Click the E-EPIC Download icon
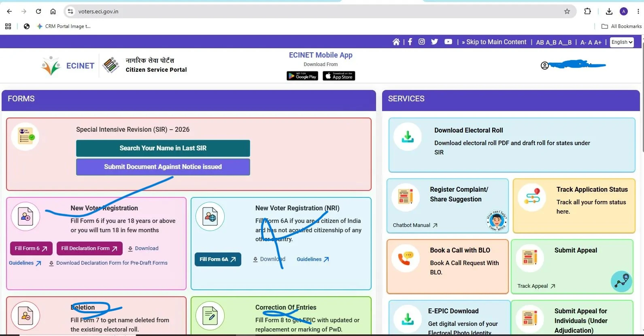 point(408,319)
